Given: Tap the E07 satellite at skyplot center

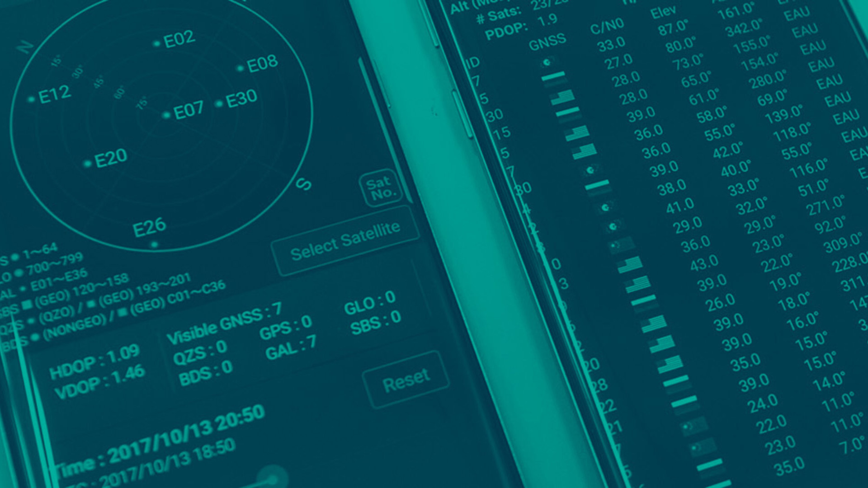Looking at the screenshot, I should (166, 115).
